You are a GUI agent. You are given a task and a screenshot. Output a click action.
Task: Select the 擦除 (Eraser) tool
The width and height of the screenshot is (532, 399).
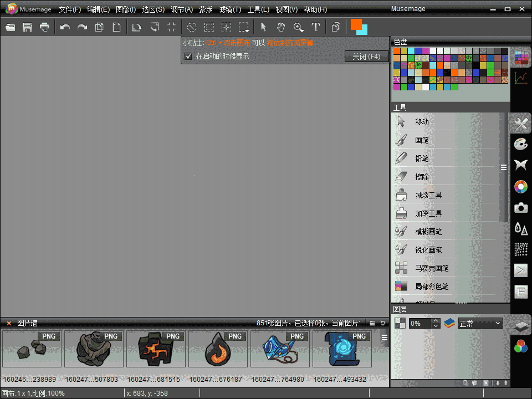tap(421, 176)
